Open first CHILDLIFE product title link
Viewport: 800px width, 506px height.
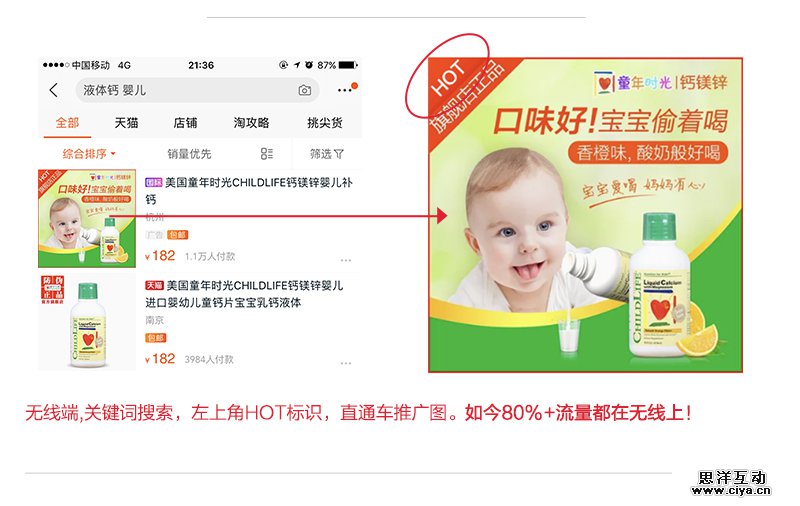pyautogui.click(x=248, y=191)
